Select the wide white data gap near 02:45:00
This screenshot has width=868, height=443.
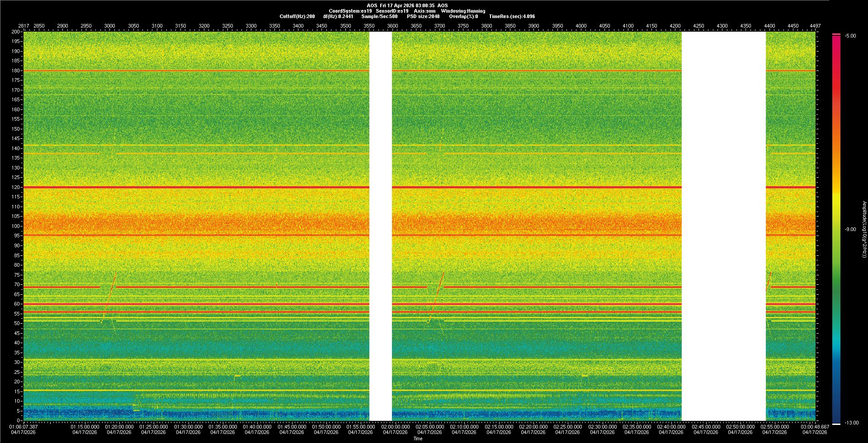[x=723, y=226]
